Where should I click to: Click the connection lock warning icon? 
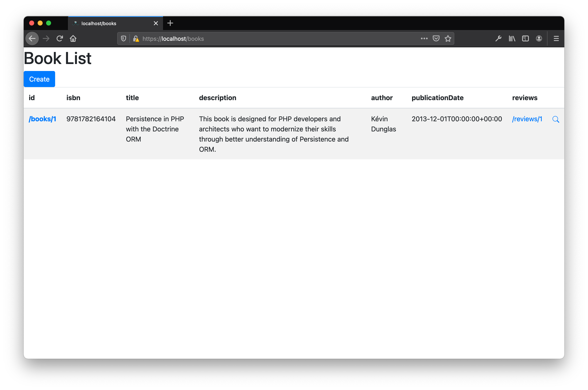(136, 38)
